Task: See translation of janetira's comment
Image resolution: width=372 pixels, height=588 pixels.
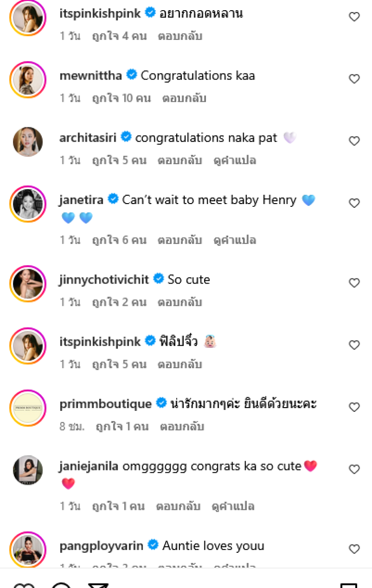Action: tap(234, 240)
